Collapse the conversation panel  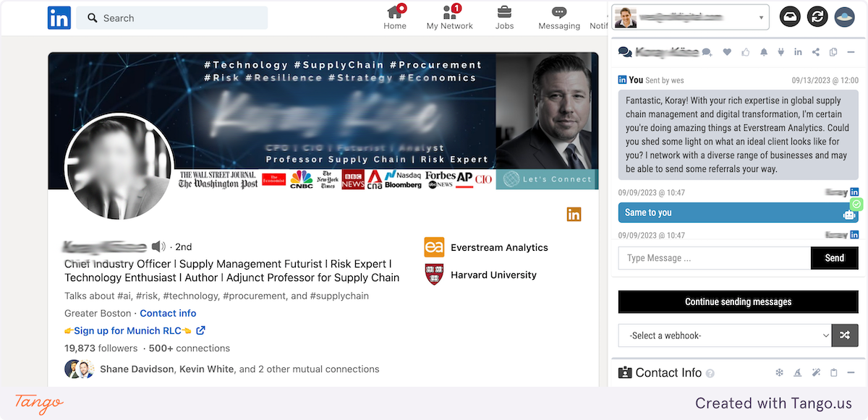[x=851, y=52]
